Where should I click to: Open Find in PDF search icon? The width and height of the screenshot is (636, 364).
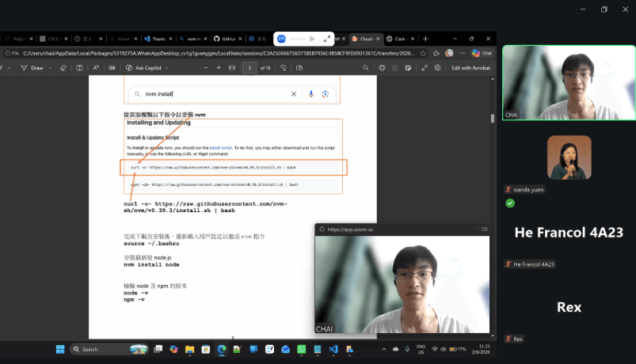pyautogui.click(x=365, y=68)
